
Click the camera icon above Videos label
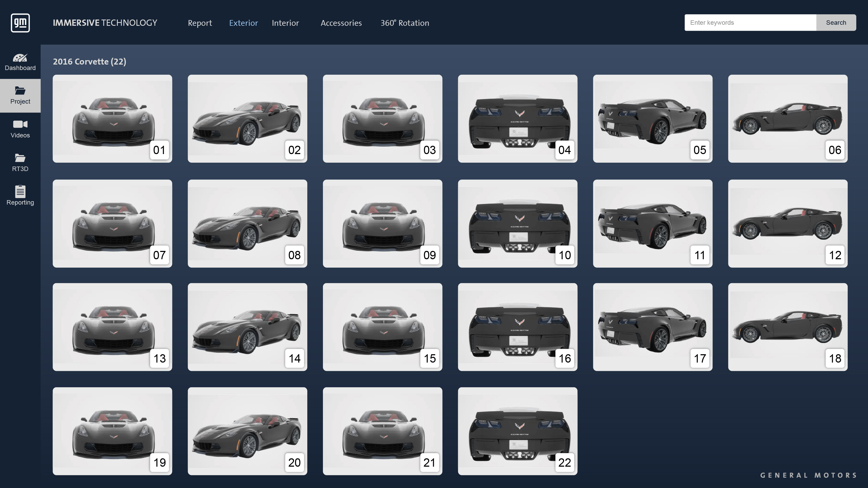pos(20,124)
